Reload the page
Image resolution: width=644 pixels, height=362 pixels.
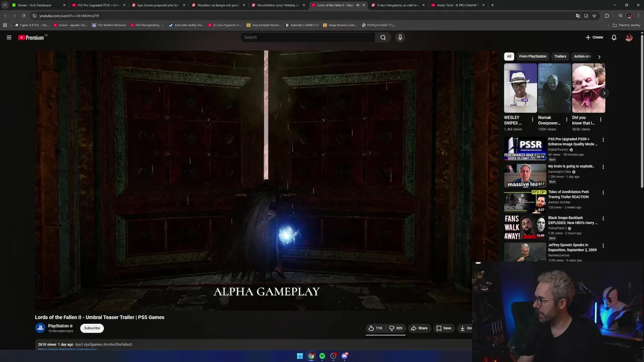[23, 16]
